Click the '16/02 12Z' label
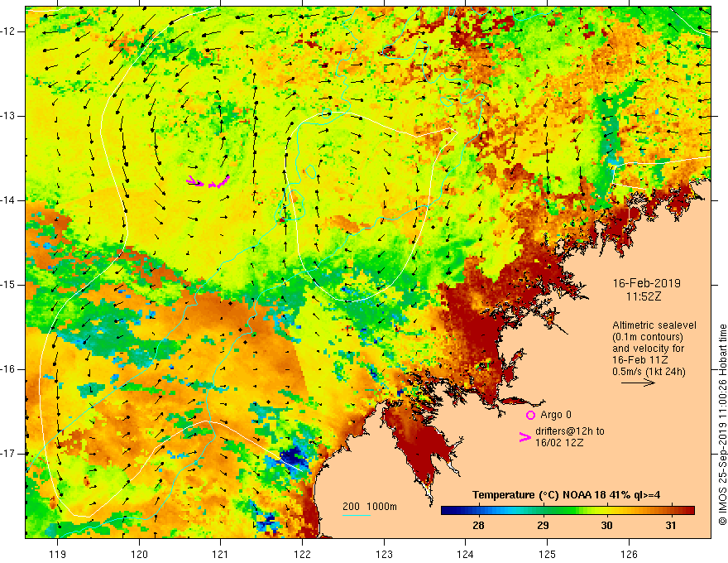The height and width of the screenshot is (563, 728). (559, 443)
